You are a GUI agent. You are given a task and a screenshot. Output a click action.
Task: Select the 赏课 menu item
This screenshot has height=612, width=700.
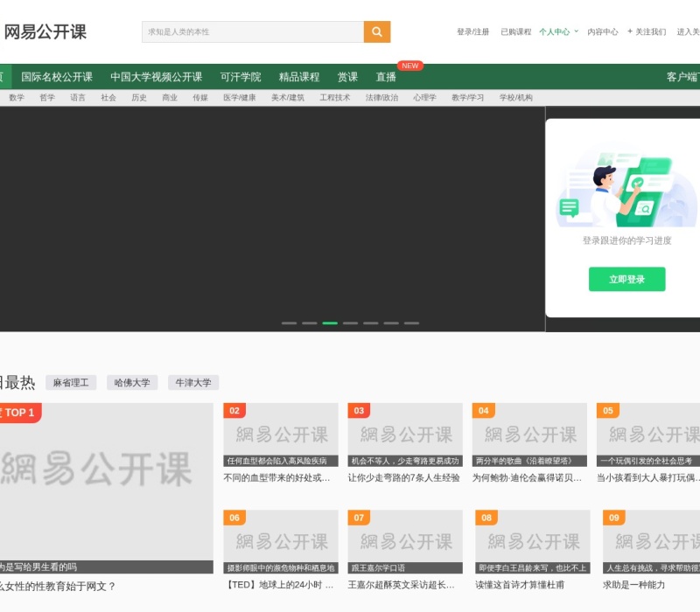coord(347,77)
